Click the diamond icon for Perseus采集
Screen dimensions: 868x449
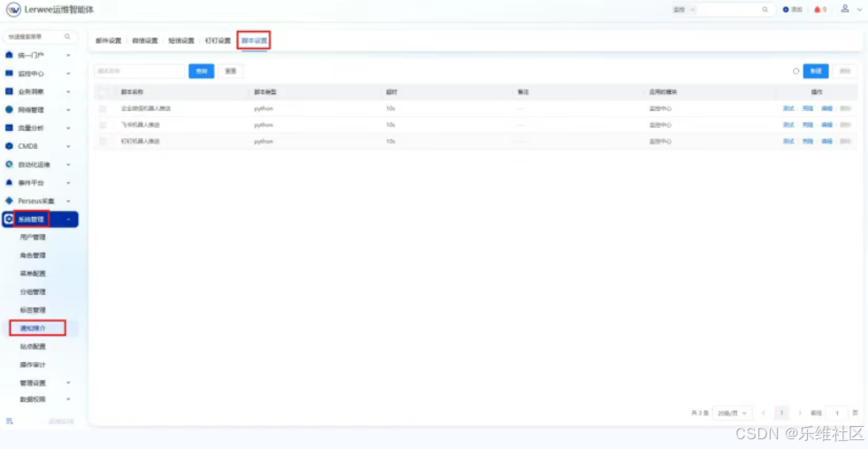(9, 201)
